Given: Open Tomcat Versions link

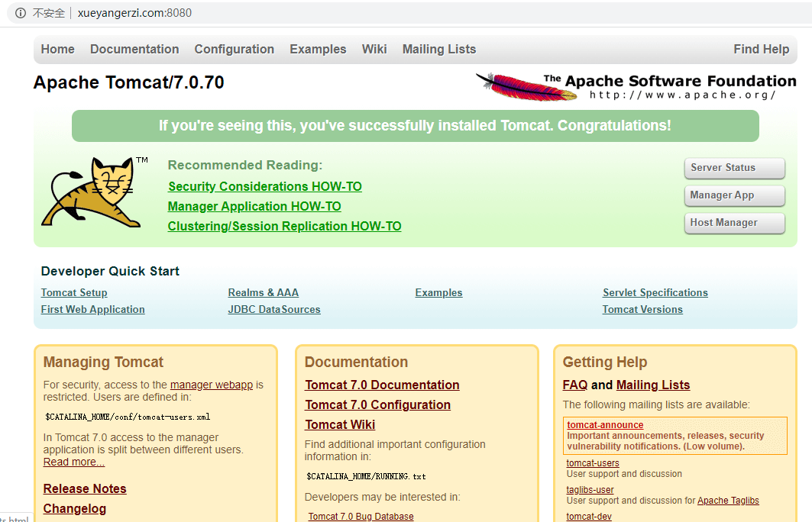Looking at the screenshot, I should 642,309.
